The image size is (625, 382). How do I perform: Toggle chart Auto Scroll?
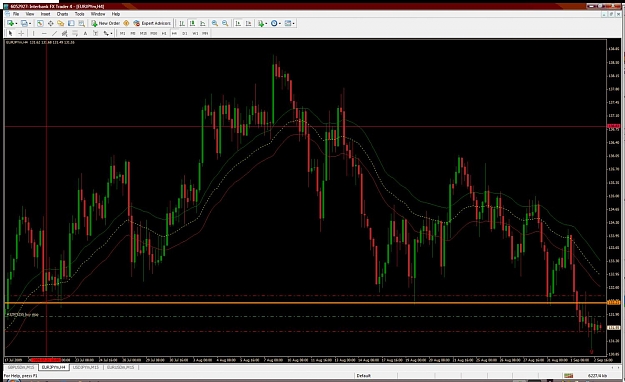tap(238, 23)
